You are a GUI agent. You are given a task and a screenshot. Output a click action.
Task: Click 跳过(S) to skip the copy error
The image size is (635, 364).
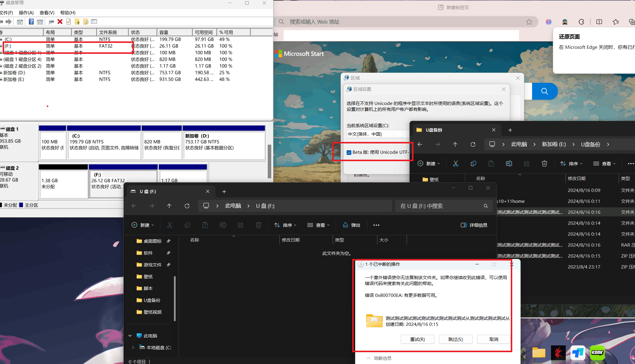pos(455,339)
